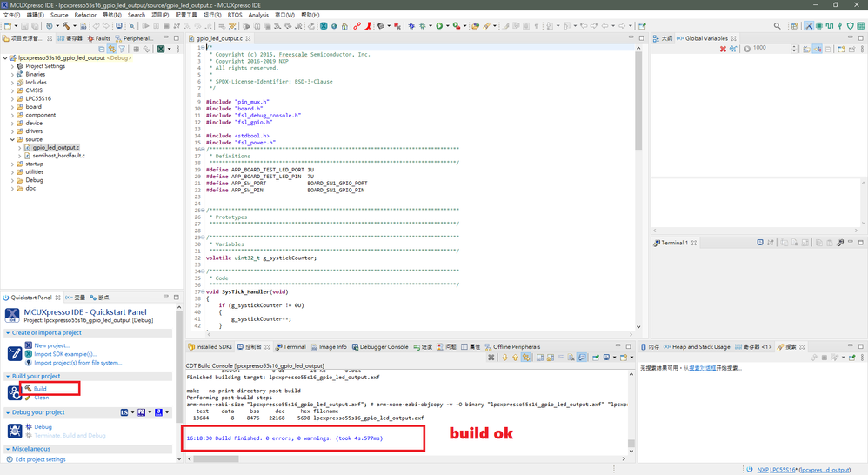Click the green Run button in toolbar

pos(439,25)
